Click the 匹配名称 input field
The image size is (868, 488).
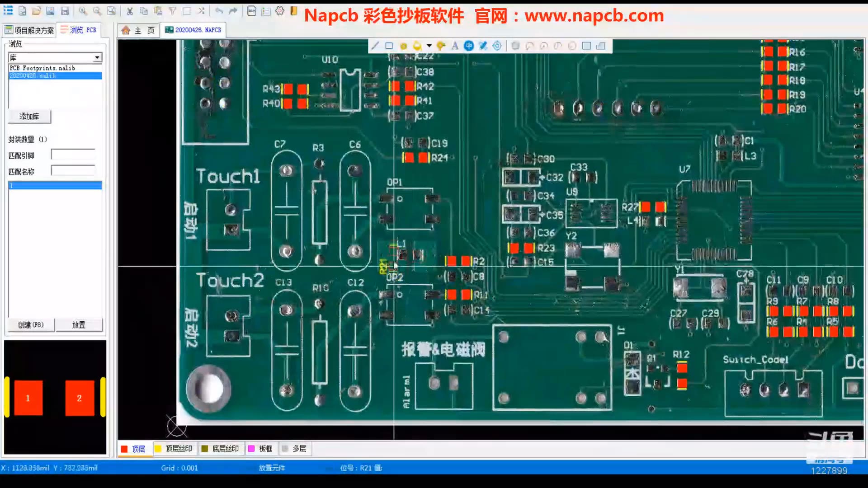point(73,171)
